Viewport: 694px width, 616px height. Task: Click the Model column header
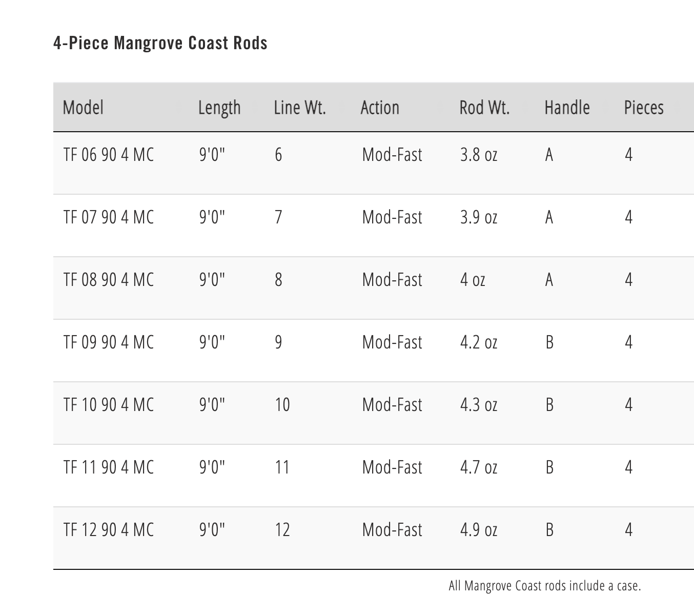click(x=83, y=108)
